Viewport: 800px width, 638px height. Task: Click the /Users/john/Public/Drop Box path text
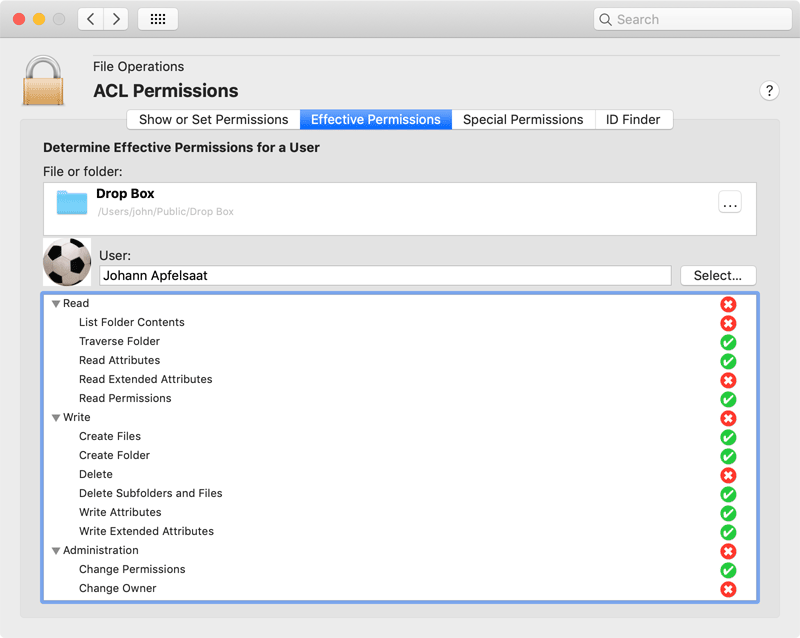165,211
